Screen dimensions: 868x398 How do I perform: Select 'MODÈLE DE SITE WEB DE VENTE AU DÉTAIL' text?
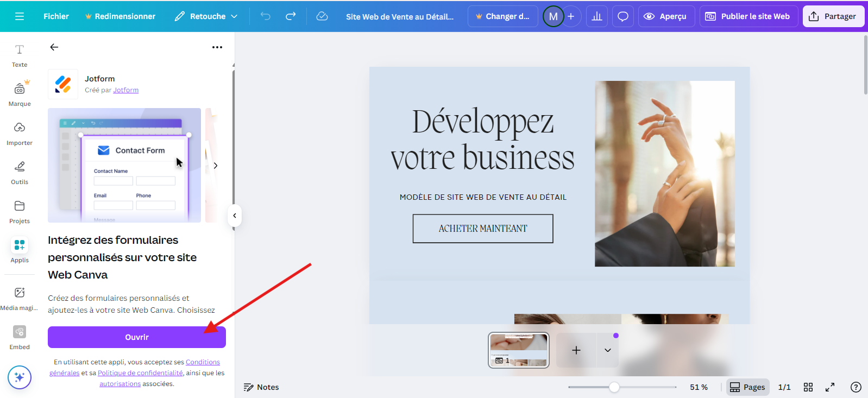tap(483, 197)
